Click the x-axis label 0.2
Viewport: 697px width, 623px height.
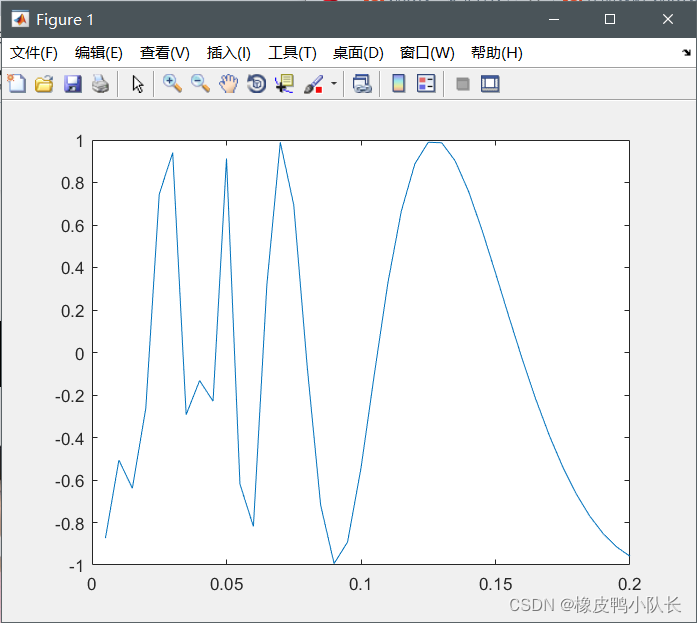pyautogui.click(x=630, y=585)
